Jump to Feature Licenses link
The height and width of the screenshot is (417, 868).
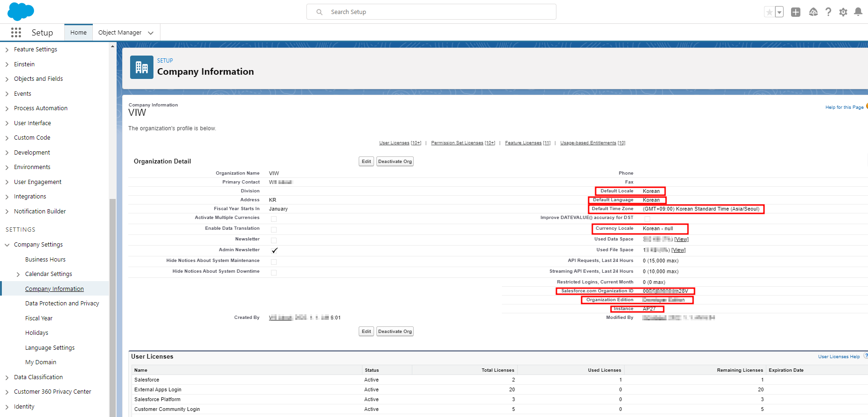point(528,143)
